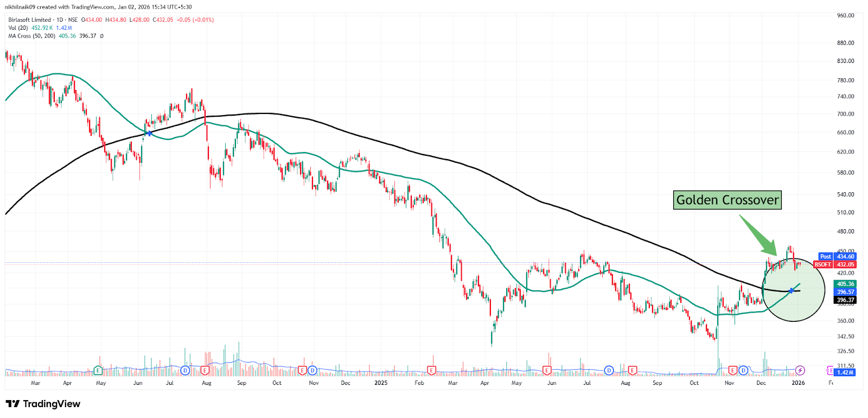Select the Golden Crossover text label
The width and height of the screenshot is (868, 418).
coord(727,200)
